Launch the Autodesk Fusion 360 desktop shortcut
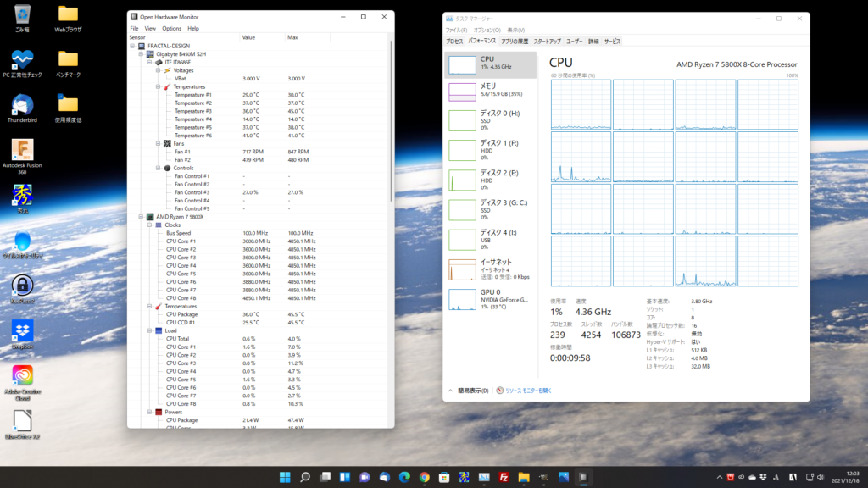 pos(22,157)
